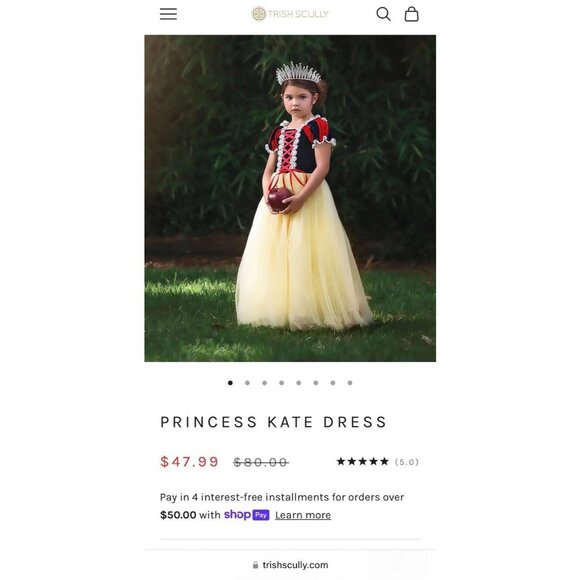
Task: Select the third carousel dot
Action: [x=264, y=383]
